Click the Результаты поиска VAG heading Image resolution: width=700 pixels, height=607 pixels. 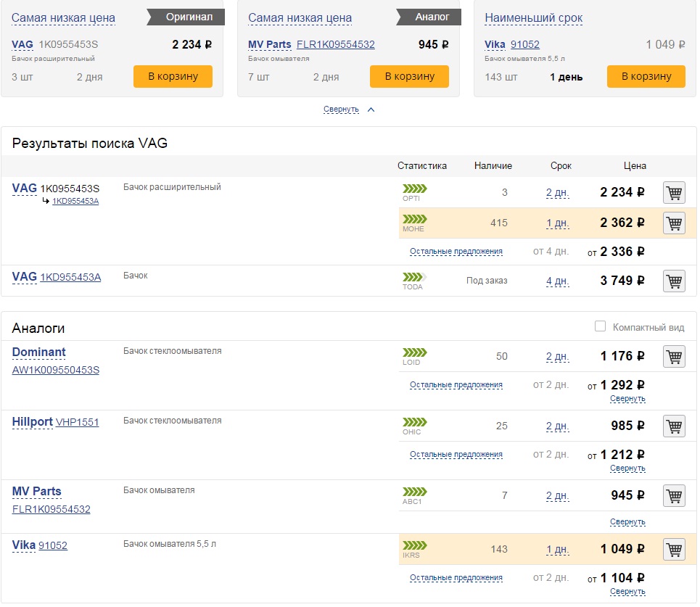(x=90, y=144)
